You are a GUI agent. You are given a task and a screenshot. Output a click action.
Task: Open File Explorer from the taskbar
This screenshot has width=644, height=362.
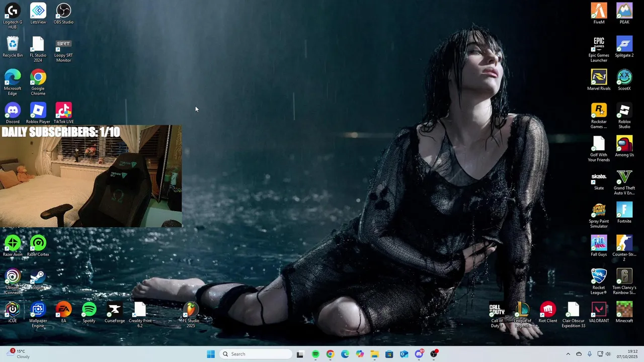(x=374, y=354)
